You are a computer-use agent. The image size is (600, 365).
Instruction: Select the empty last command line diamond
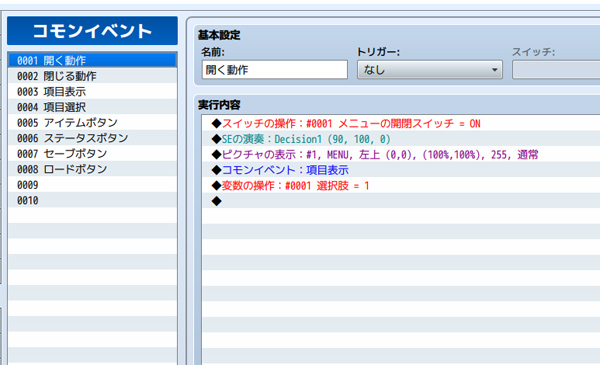[401, 200]
